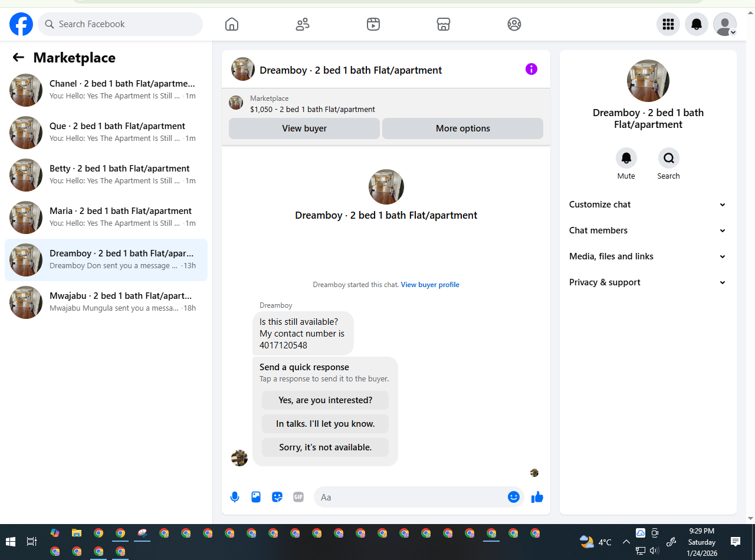The width and height of the screenshot is (755, 560).
Task: Send quick response 'Sorry, it's not available.'
Action: click(x=326, y=447)
